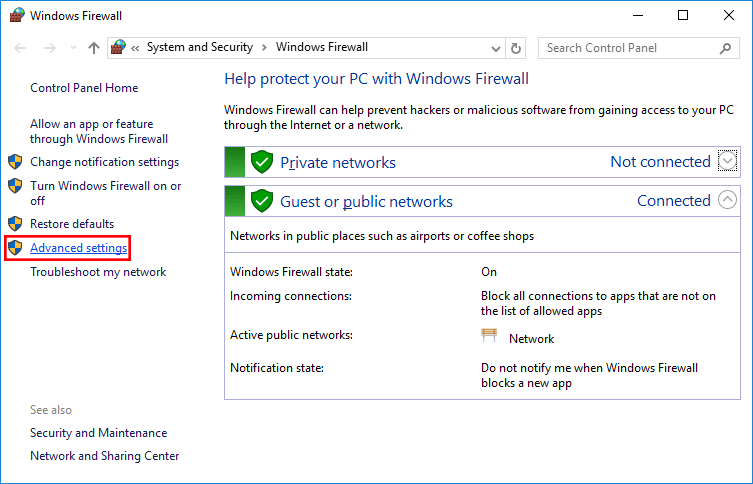Click the Incoming connections label
The width and height of the screenshot is (753, 484).
(291, 296)
